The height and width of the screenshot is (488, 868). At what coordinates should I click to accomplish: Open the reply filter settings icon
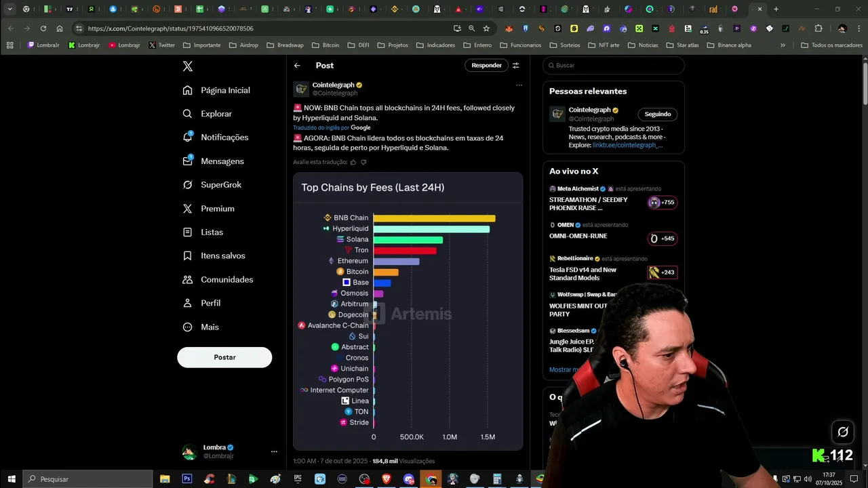coord(515,66)
